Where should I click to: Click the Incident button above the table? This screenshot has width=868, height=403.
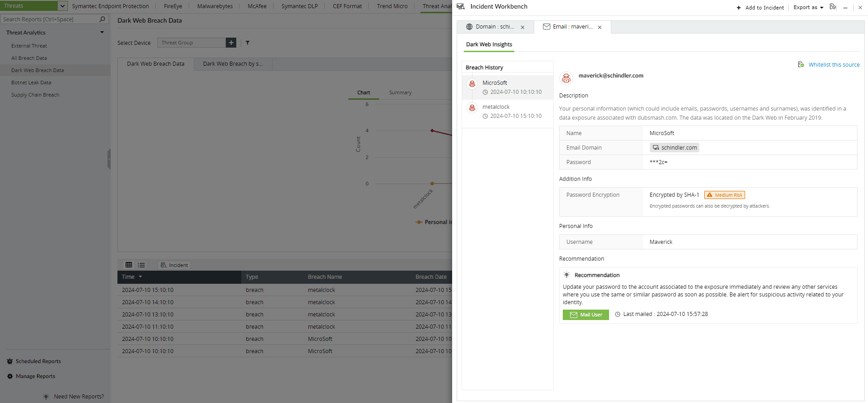coord(174,265)
